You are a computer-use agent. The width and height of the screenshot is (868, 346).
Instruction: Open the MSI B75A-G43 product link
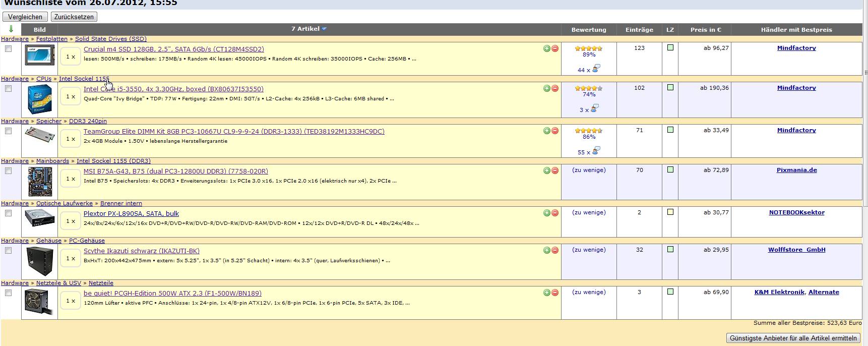[x=176, y=171]
